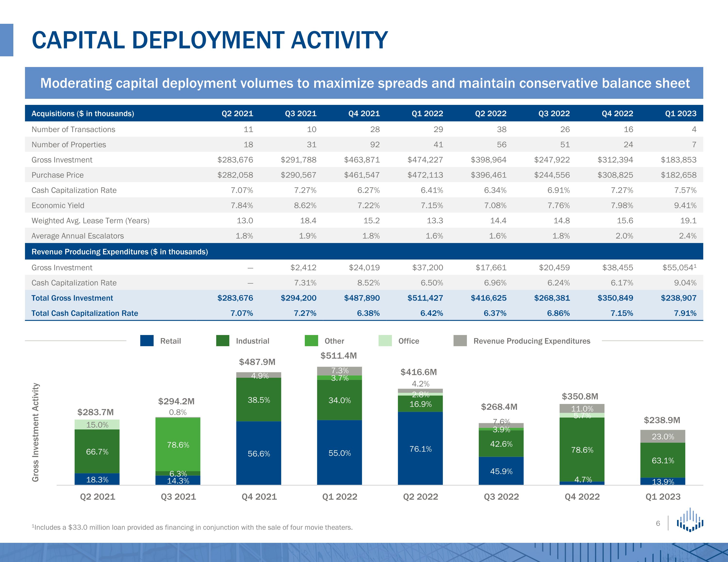728x562 pixels.
Task: Click the Q4 2022 axis label under chart
Action: click(582, 497)
